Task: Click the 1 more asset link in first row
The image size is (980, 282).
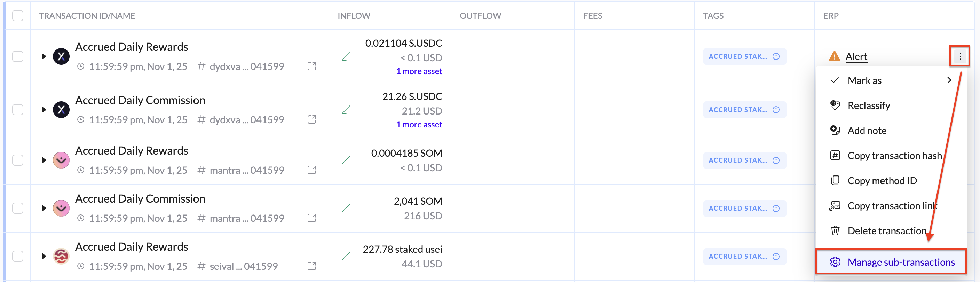Action: pos(419,71)
